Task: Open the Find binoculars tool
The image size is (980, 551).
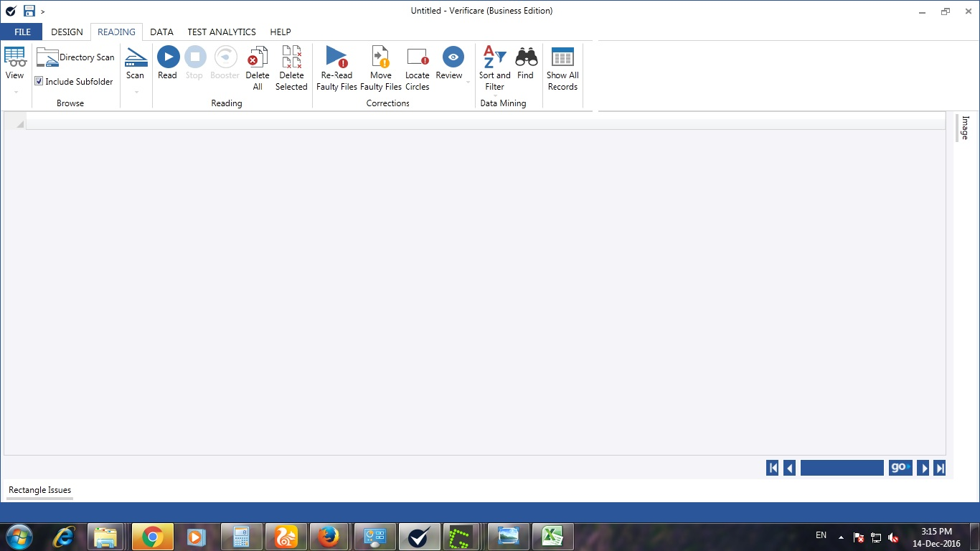Action: pos(526,57)
